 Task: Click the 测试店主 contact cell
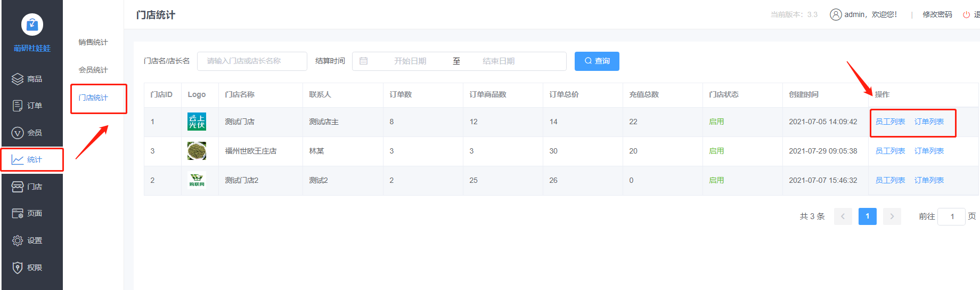pyautogui.click(x=324, y=122)
